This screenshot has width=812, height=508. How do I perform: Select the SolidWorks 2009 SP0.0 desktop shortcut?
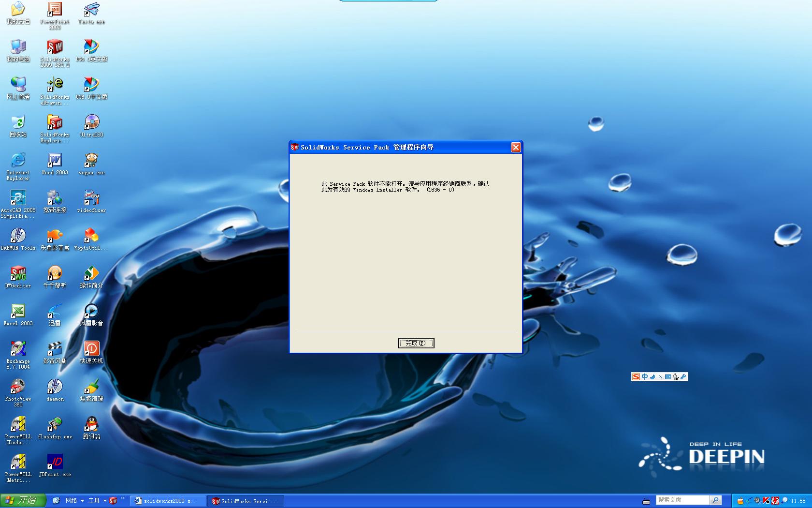(x=55, y=54)
